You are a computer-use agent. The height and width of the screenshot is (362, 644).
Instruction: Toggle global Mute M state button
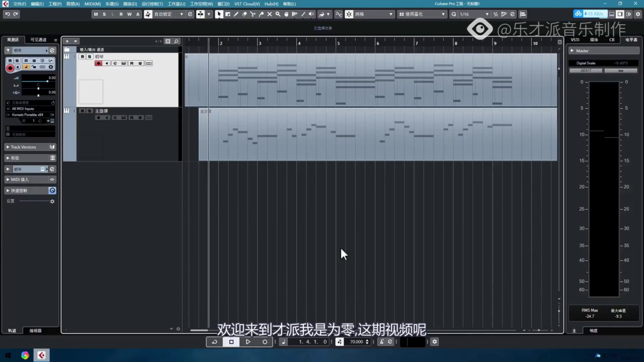tap(96, 14)
